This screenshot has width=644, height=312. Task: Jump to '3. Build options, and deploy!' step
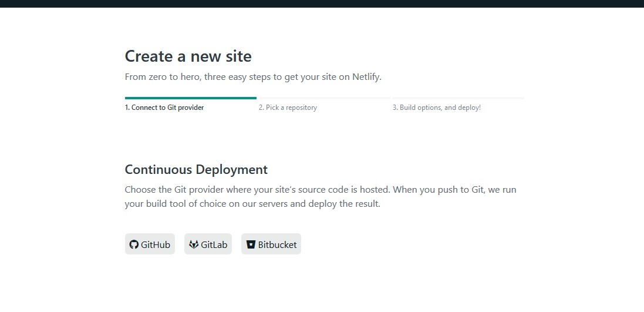point(436,108)
